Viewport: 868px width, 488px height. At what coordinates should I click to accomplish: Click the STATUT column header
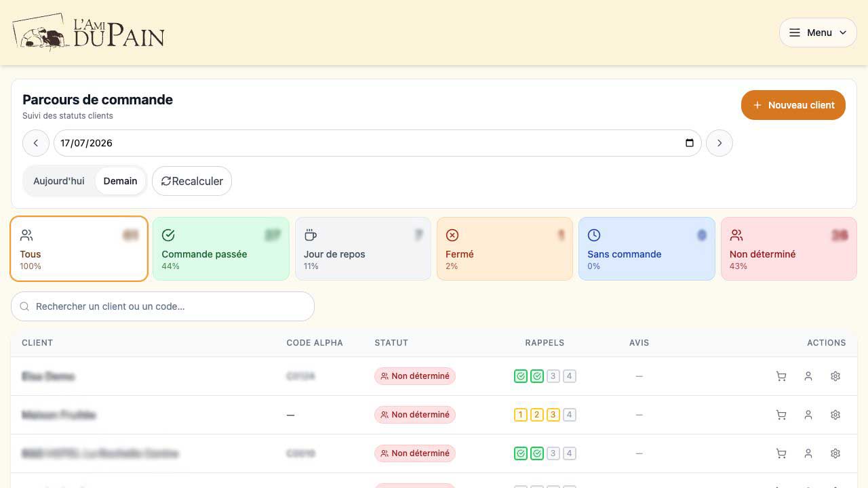coord(391,343)
